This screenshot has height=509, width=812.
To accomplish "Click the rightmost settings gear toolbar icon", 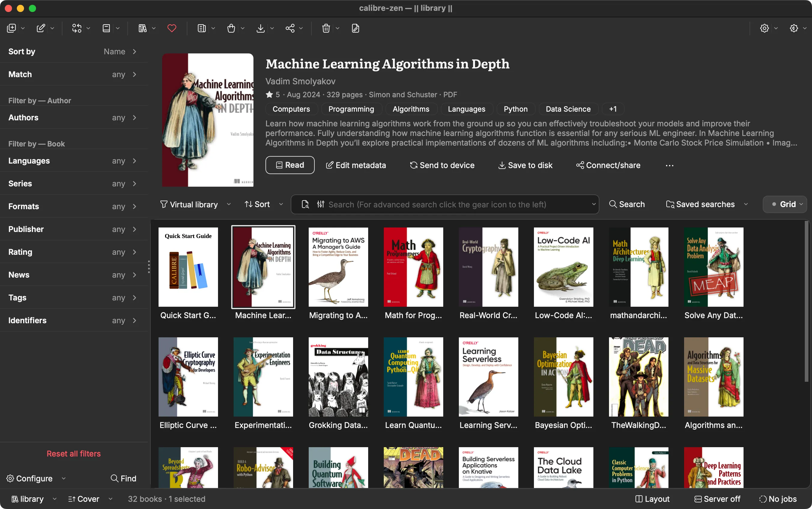I will pyautogui.click(x=794, y=28).
